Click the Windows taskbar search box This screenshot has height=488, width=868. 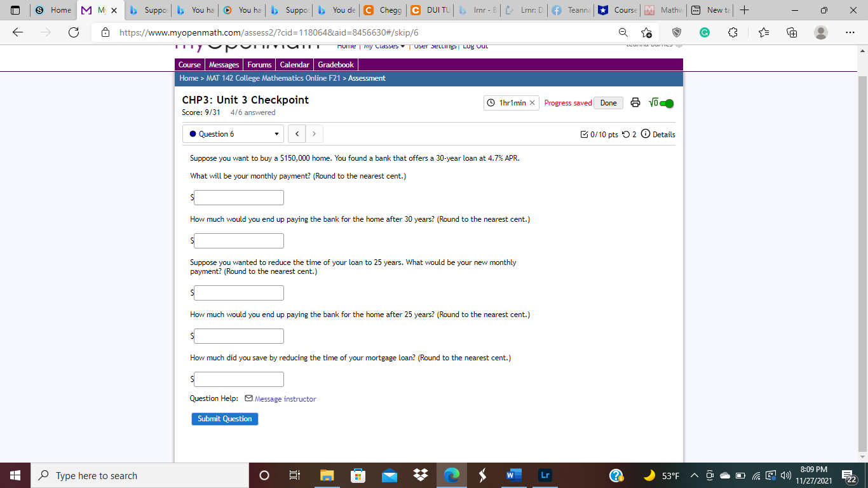tap(140, 475)
